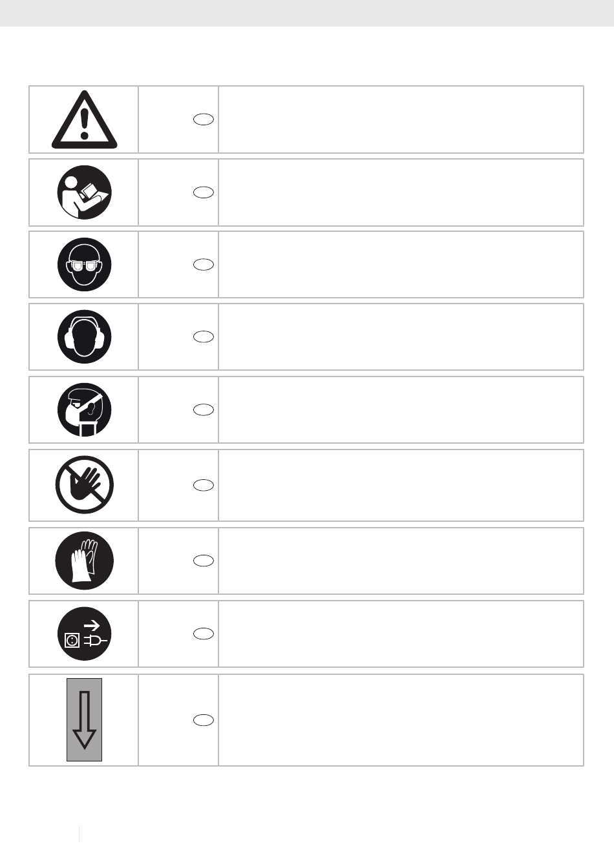Select the unplug from socket icon
Screen dimensions: 614x868
pyautogui.click(x=84, y=634)
